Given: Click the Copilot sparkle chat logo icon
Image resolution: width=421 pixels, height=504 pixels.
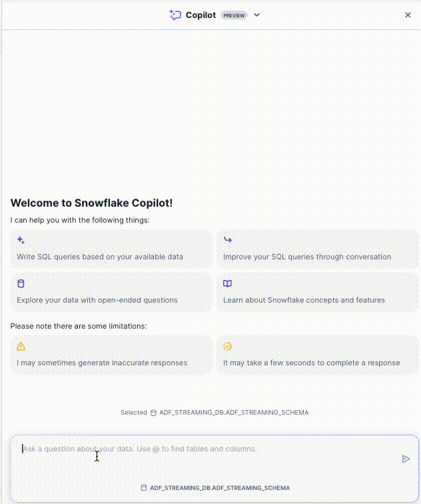Looking at the screenshot, I should click(175, 15).
